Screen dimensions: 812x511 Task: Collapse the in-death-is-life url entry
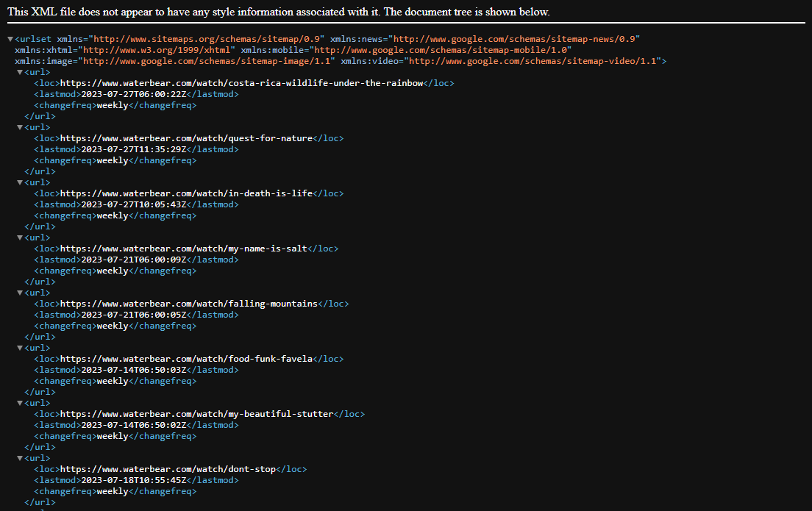19,182
